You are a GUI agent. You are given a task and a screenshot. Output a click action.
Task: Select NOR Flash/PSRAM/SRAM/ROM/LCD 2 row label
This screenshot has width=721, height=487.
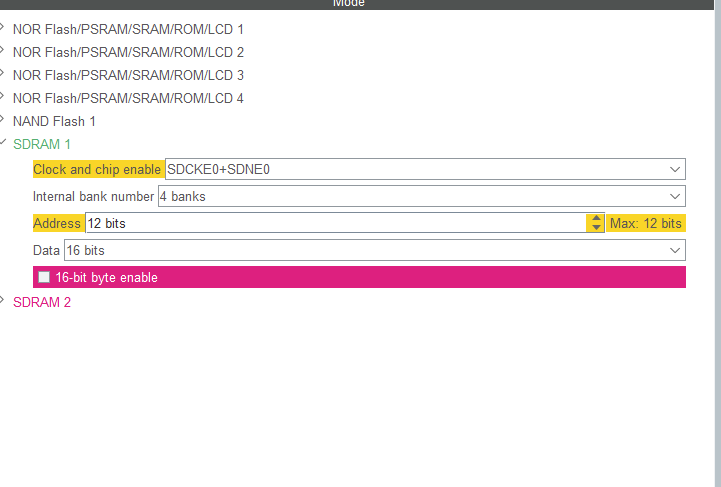(128, 52)
